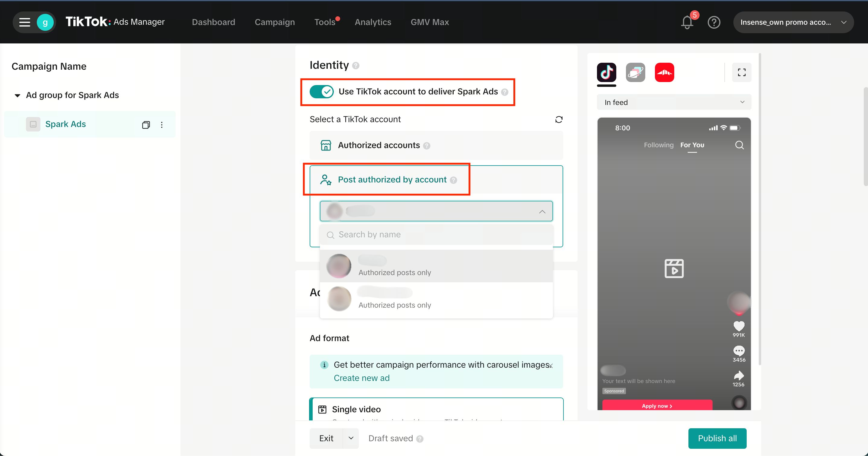Image resolution: width=868 pixels, height=456 pixels.
Task: Select the Authorized accounts option
Action: tap(436, 145)
